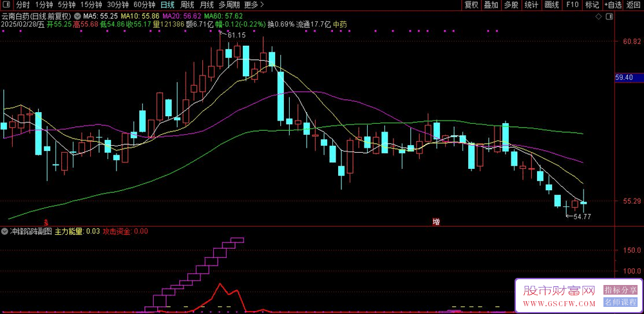The width and height of the screenshot is (644, 314).
Task: Expand the 更多 periods menu
Action: [x=254, y=5]
